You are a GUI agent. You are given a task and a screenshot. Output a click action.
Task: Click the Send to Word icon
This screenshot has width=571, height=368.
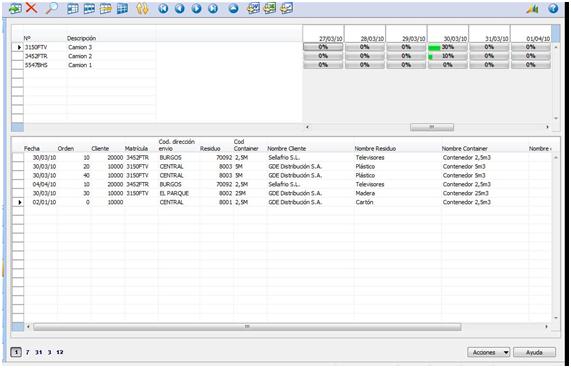pyautogui.click(x=253, y=8)
